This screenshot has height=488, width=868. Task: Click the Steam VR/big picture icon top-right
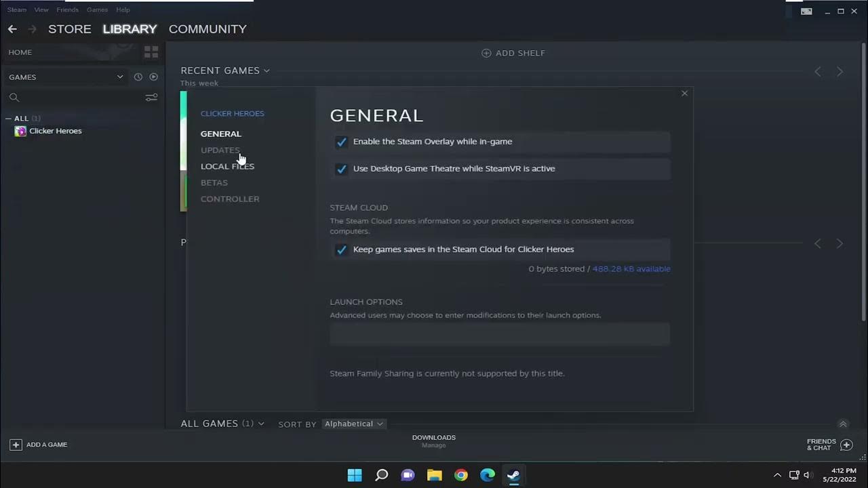click(x=806, y=12)
